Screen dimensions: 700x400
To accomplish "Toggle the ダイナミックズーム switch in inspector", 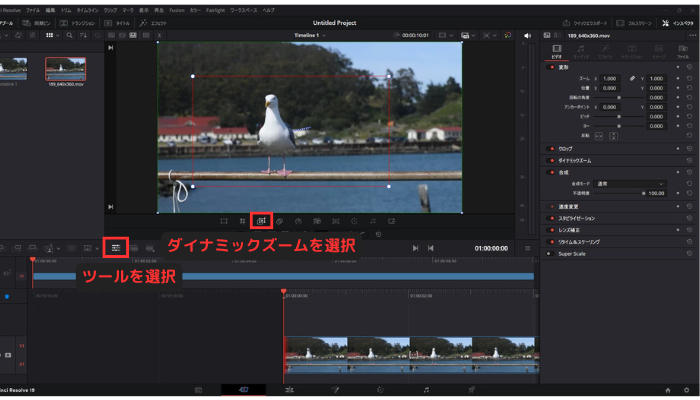I will pyautogui.click(x=550, y=160).
